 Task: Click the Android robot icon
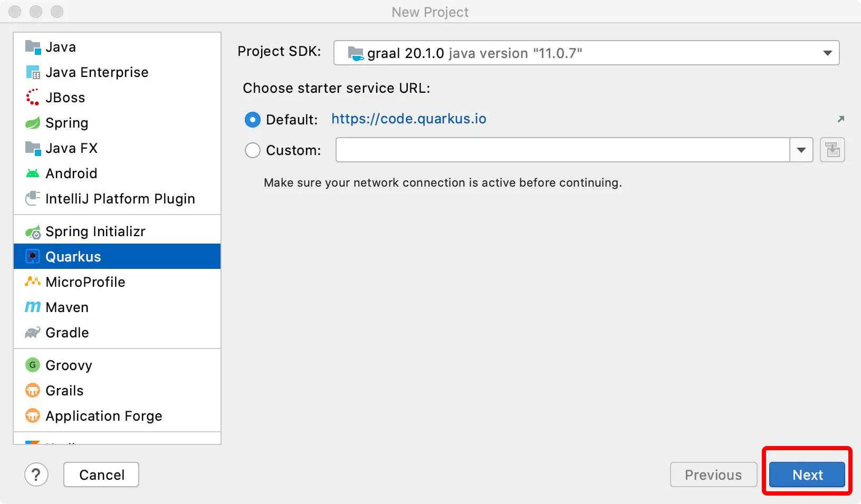pyautogui.click(x=33, y=173)
